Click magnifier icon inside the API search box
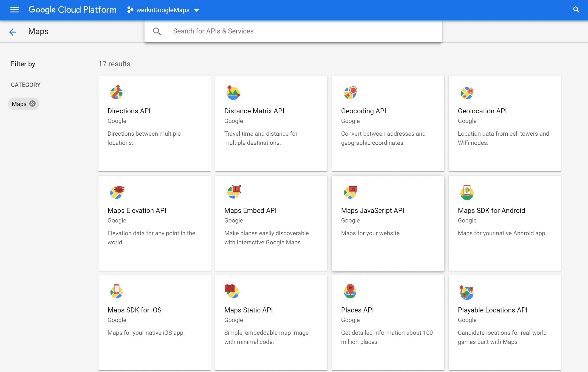Viewport: 588px width, 372px height. click(157, 31)
